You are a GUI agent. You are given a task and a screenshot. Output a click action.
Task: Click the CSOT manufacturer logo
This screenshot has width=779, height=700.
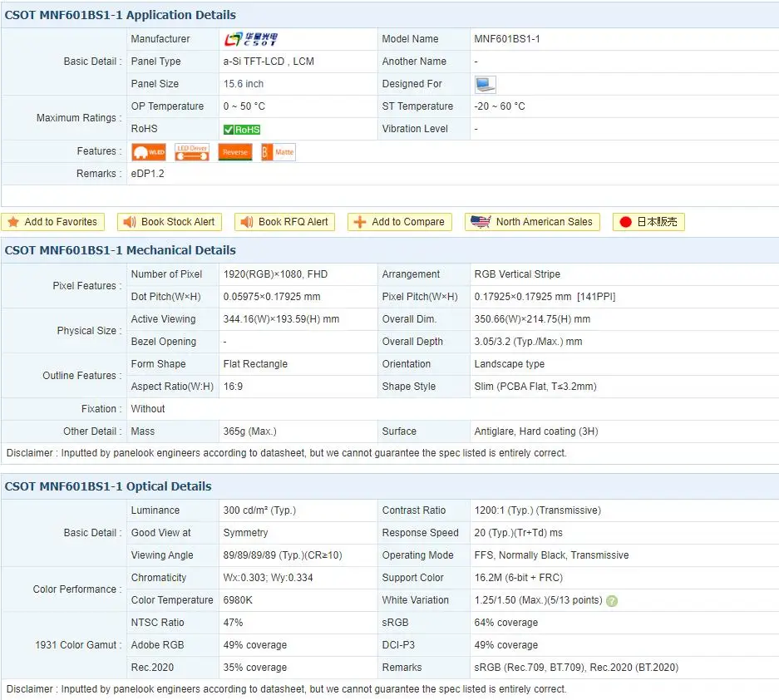pyautogui.click(x=250, y=39)
